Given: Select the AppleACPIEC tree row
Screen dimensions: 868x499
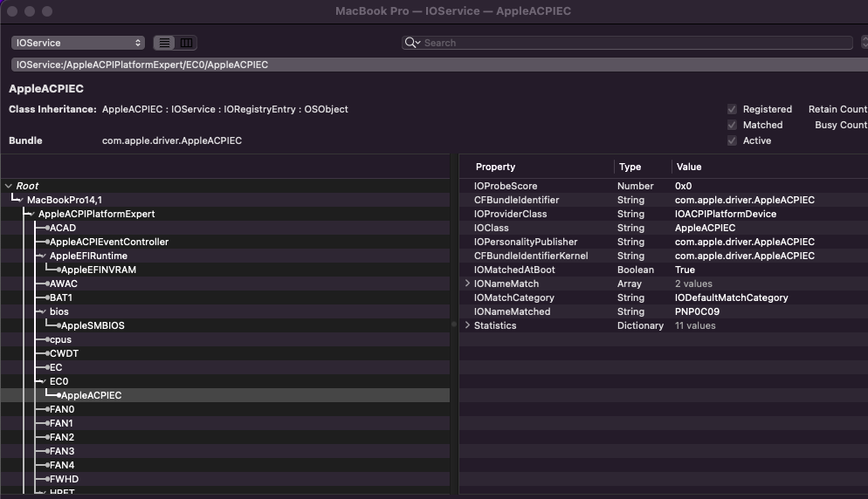Looking at the screenshot, I should click(224, 395).
